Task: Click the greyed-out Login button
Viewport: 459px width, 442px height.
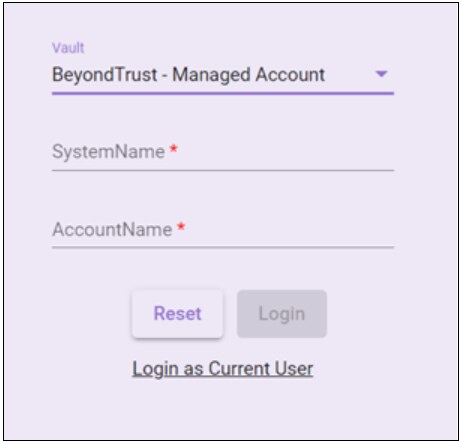Action: [x=282, y=314]
